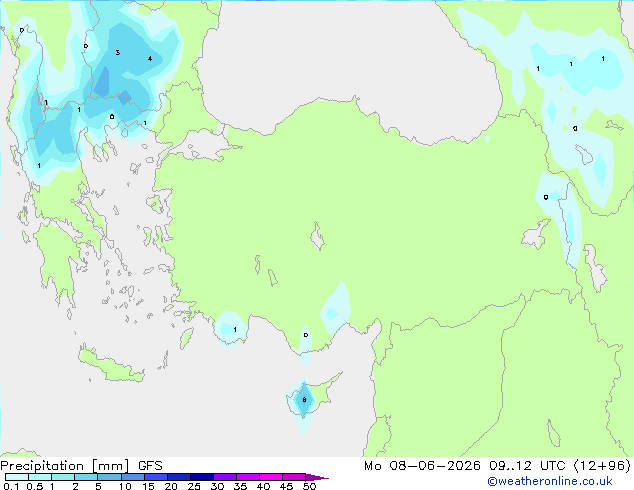Viewport: 634px width, 490px height.
Task: Click the '4' rainfall value on the map
Action: click(150, 59)
